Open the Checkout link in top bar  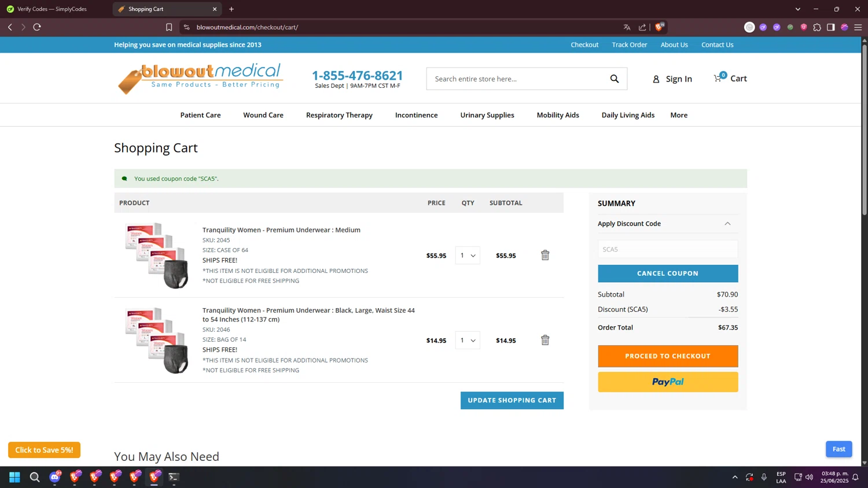(x=584, y=45)
